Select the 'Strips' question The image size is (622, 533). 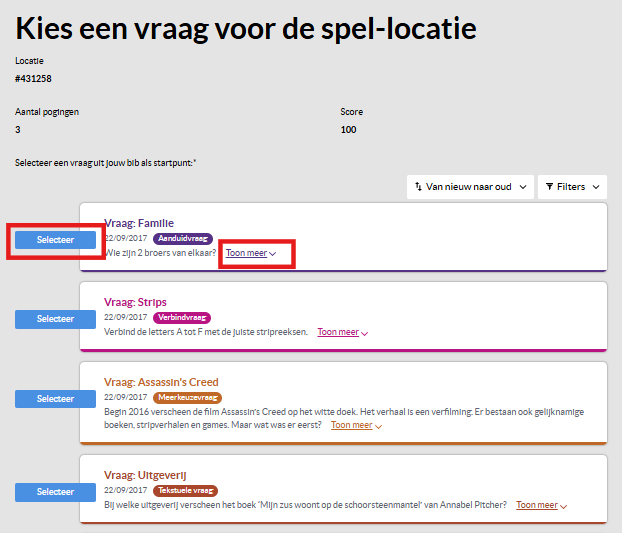pyautogui.click(x=56, y=319)
